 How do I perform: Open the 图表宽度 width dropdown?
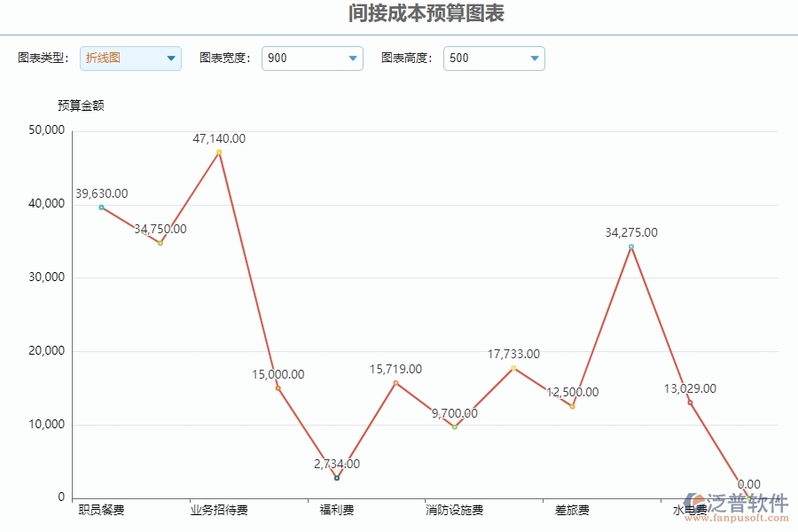click(311, 58)
